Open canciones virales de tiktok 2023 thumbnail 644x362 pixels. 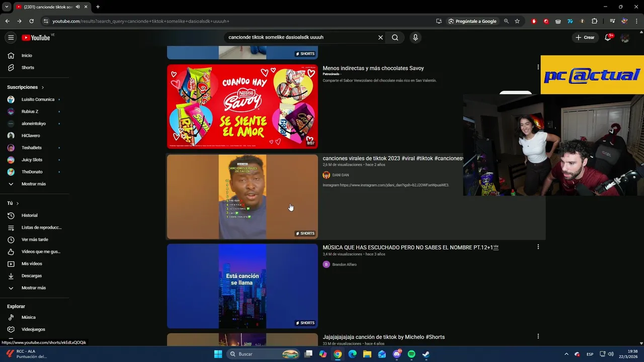[x=243, y=197]
